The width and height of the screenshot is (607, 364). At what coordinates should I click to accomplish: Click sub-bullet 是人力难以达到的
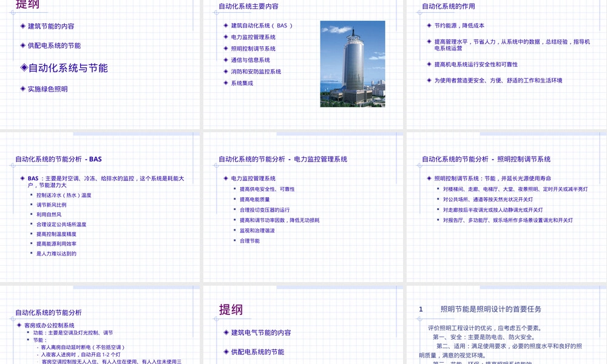56,254
